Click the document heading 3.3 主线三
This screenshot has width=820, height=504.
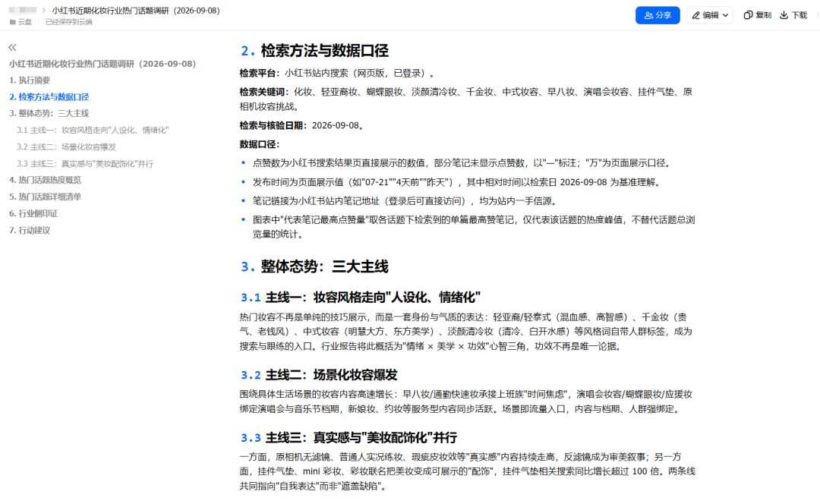pyautogui.click(x=348, y=438)
